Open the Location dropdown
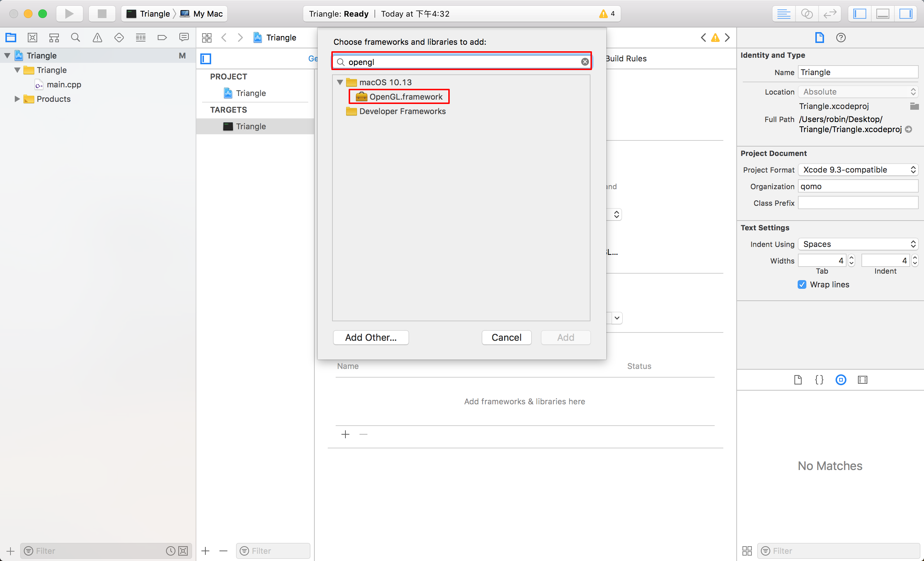924x561 pixels. (x=858, y=92)
